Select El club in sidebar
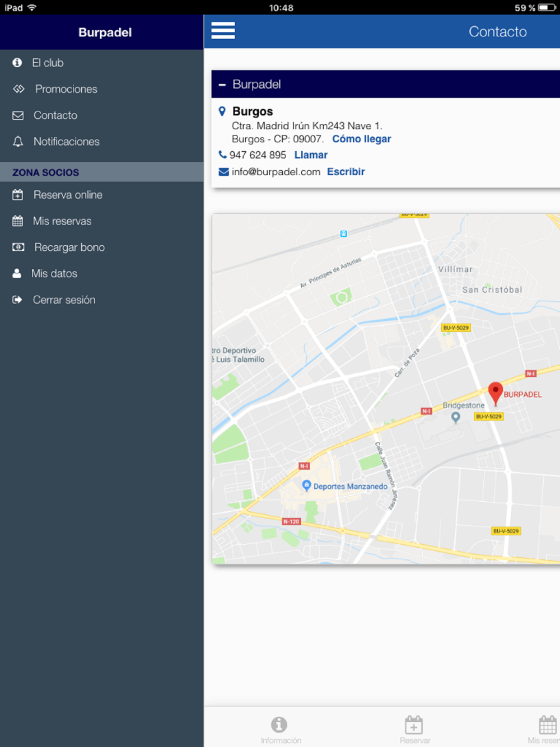Viewport: 560px width, 747px height. coord(101,63)
